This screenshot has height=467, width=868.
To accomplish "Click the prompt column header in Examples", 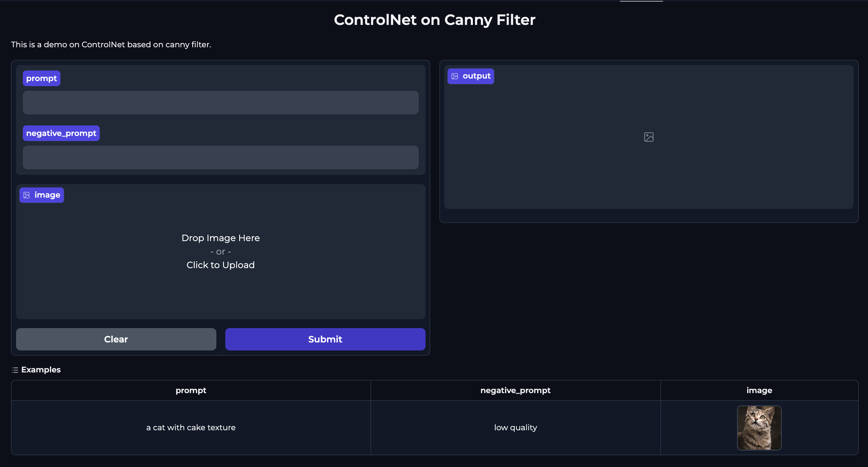I will coord(191,390).
